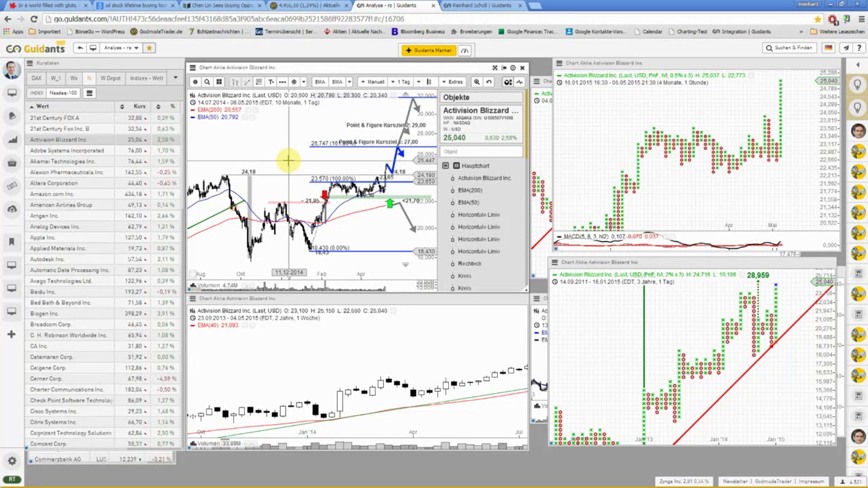Image resolution: width=868 pixels, height=488 pixels.
Task: Open the main chart widget hamburger menu
Action: click(x=193, y=68)
